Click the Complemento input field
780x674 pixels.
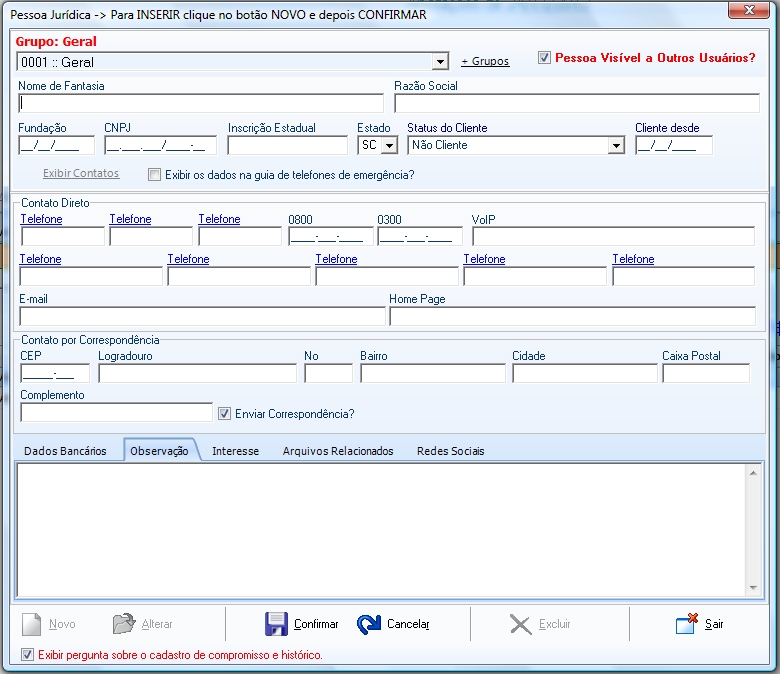tap(116, 412)
